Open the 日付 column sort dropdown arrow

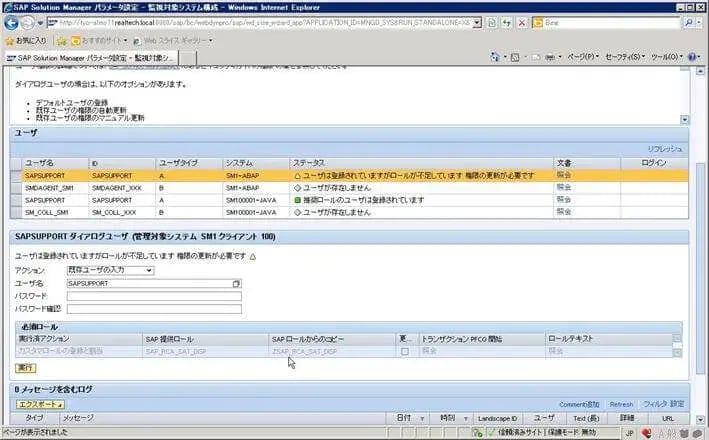[x=422, y=419]
